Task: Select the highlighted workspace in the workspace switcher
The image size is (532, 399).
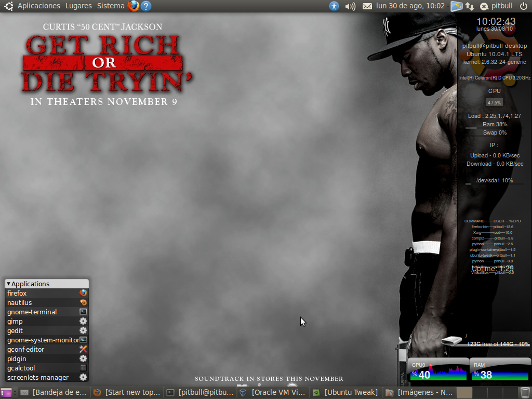Action: pos(464,393)
